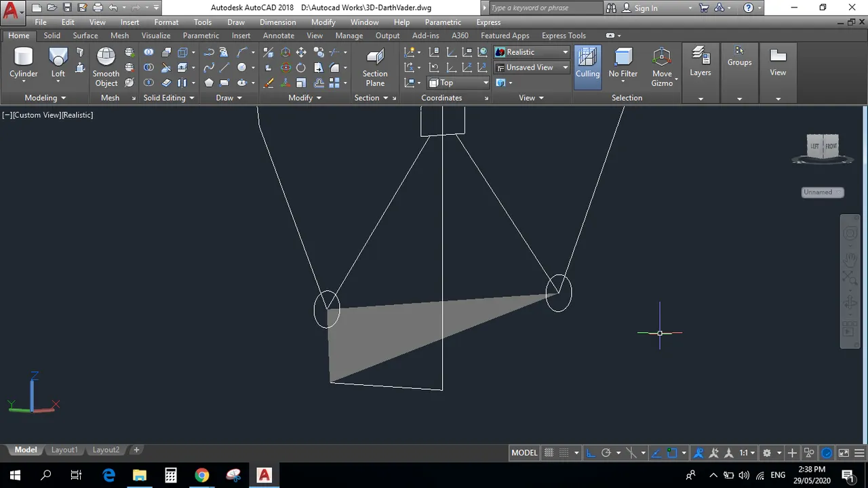Open Calculator from Windows taskbar
This screenshot has width=868, height=488.
(x=171, y=475)
